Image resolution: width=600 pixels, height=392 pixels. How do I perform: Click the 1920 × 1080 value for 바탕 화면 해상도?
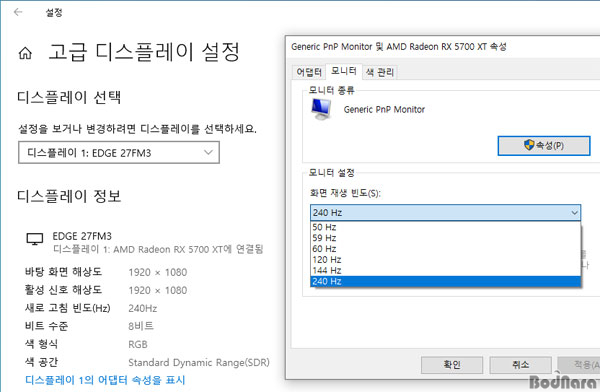click(x=158, y=272)
